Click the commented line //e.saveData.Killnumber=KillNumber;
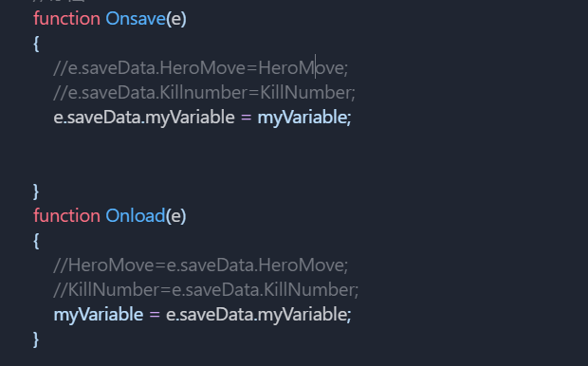The width and height of the screenshot is (588, 366). [204, 93]
